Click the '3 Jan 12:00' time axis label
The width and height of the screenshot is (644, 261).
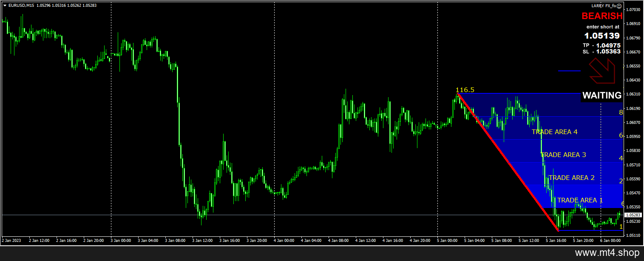pos(203,241)
